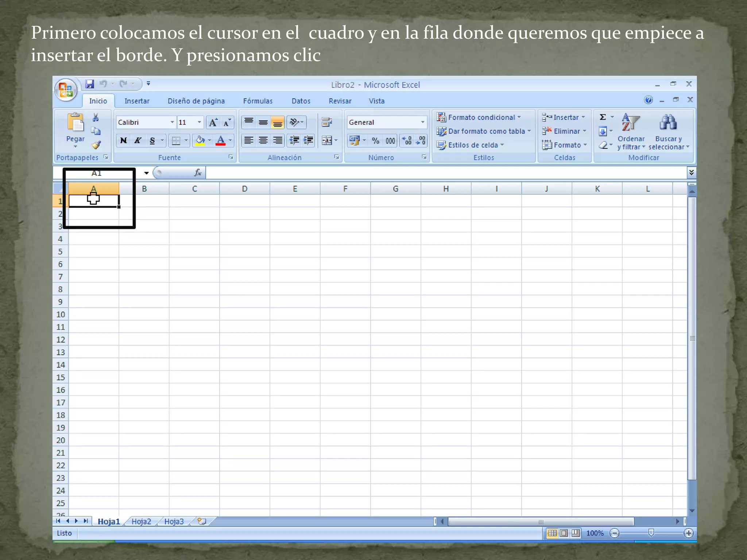The height and width of the screenshot is (560, 747).
Task: Apply percent style
Action: [376, 140]
